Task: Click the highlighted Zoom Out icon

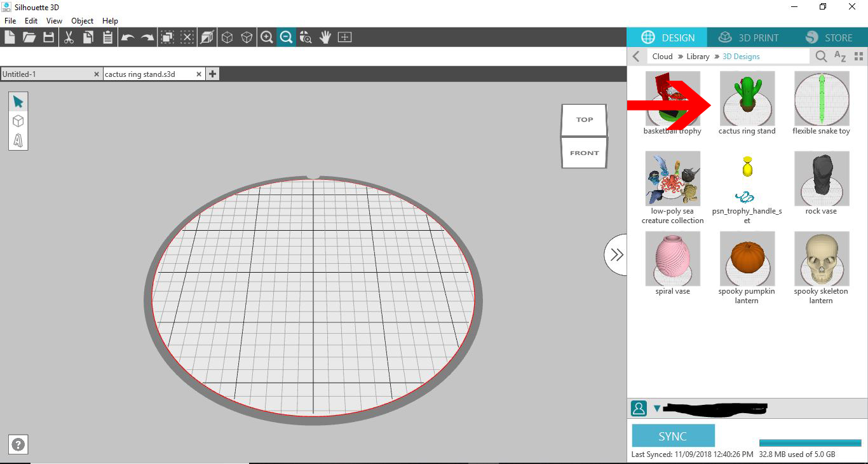Action: (x=287, y=38)
